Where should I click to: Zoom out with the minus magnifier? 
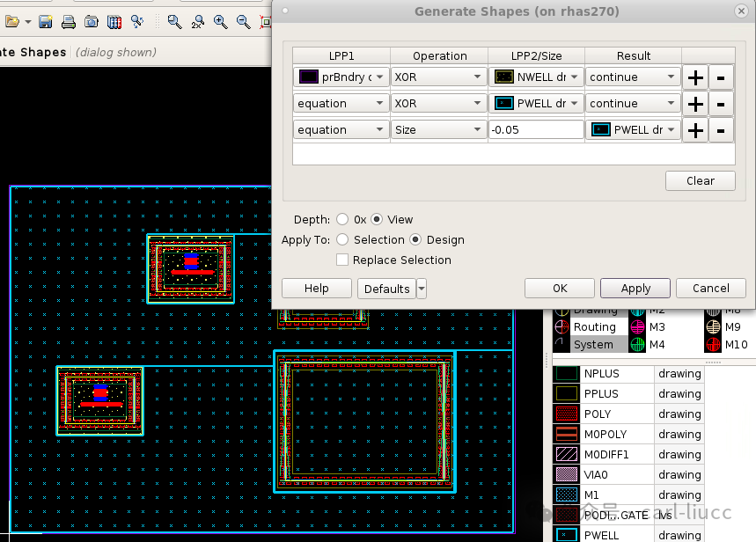click(x=244, y=22)
